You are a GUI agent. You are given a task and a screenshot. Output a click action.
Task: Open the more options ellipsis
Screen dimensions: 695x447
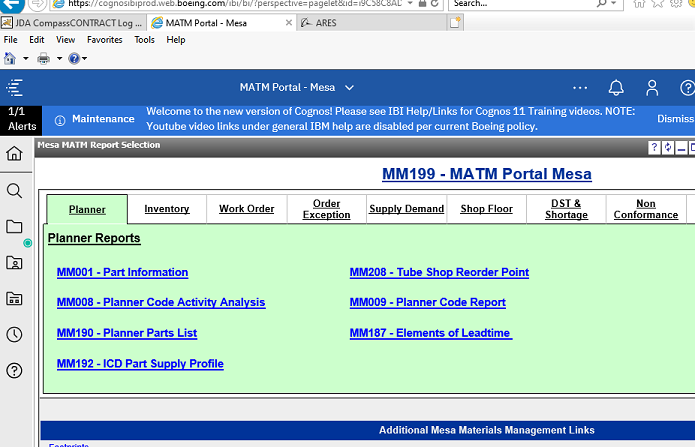(580, 88)
